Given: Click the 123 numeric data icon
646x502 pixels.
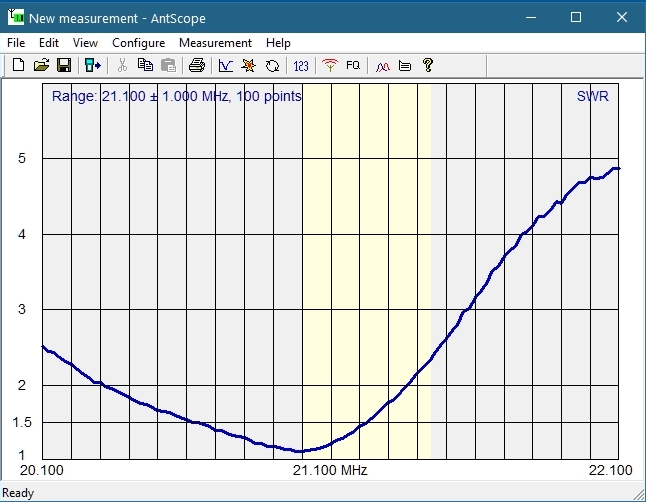Looking at the screenshot, I should coord(301,66).
